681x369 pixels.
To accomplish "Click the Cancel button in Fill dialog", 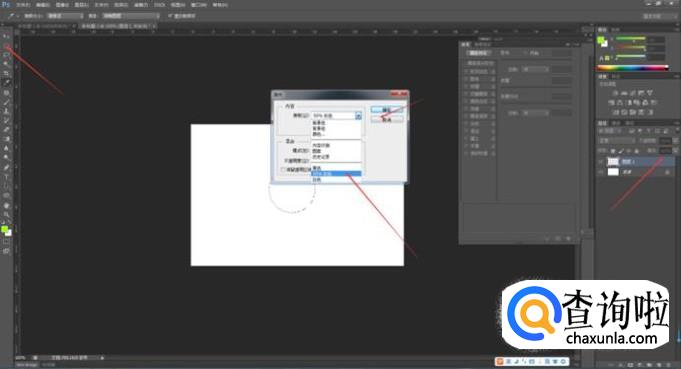I will click(387, 119).
